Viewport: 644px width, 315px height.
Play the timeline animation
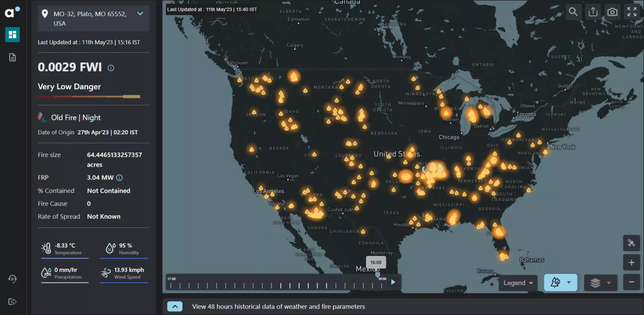(393, 282)
